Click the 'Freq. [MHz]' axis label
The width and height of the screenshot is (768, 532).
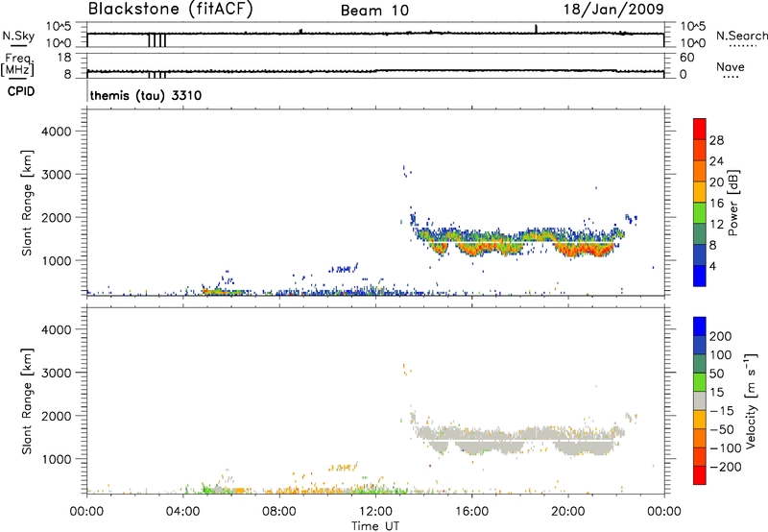tap(17, 64)
